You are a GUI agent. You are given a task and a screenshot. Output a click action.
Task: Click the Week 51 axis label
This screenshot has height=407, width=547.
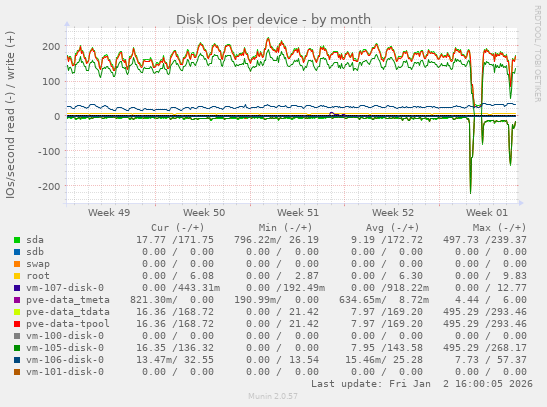click(298, 212)
